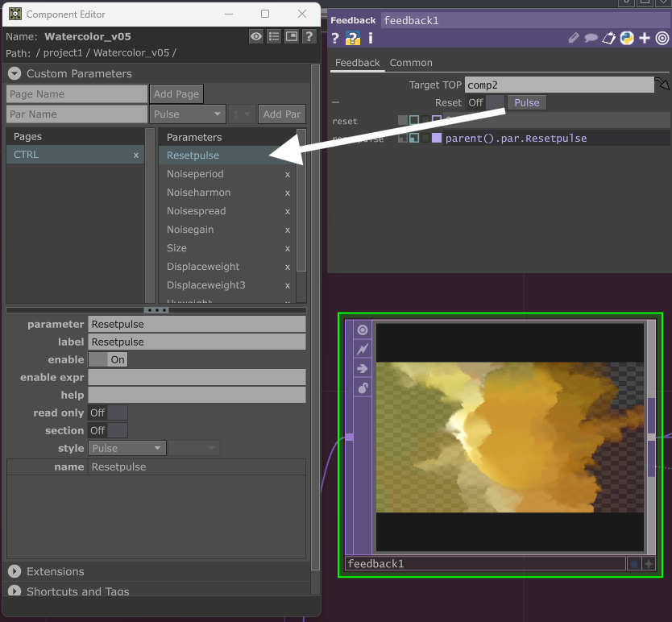Click the arrow selector beside Target TOP field
672x622 pixels.
point(662,84)
